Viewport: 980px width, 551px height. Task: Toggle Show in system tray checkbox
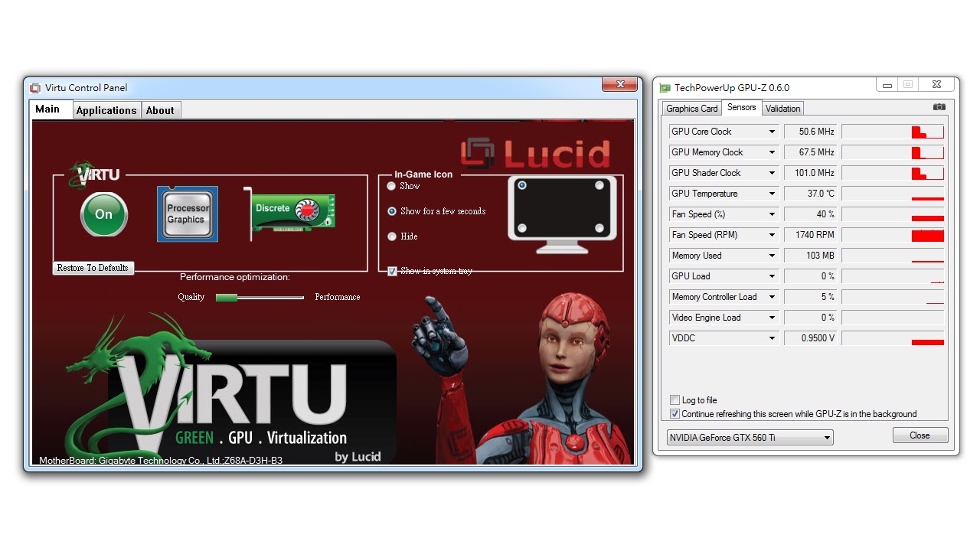coord(393,271)
